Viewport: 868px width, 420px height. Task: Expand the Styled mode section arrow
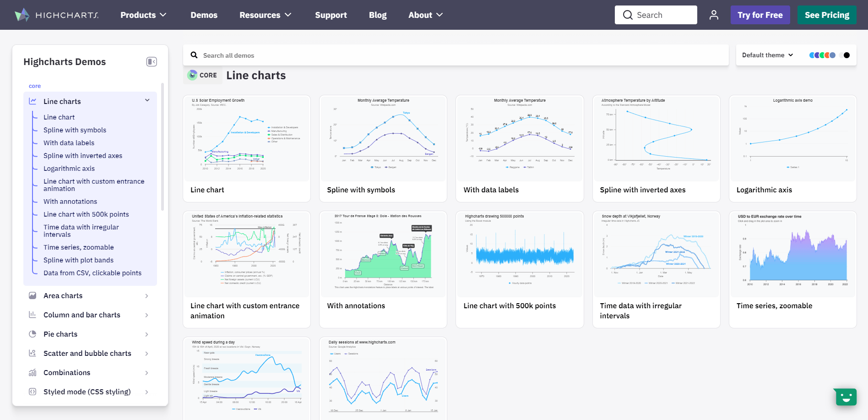(x=147, y=393)
